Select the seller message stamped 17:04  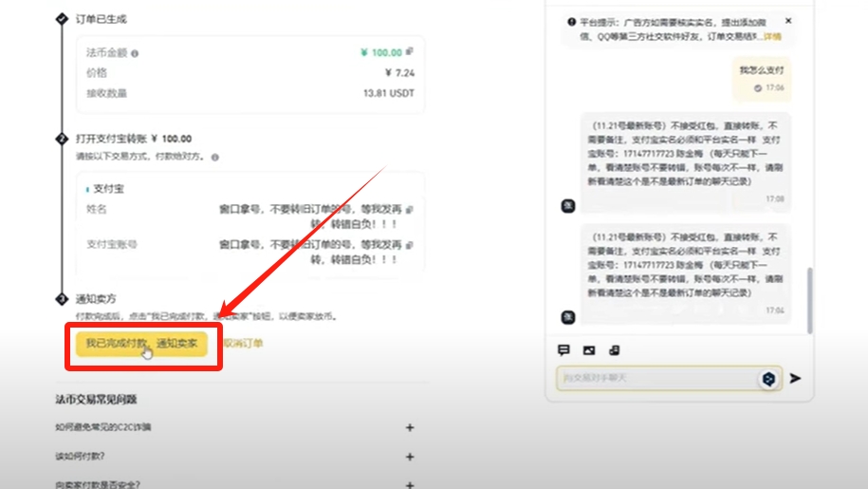pos(686,273)
